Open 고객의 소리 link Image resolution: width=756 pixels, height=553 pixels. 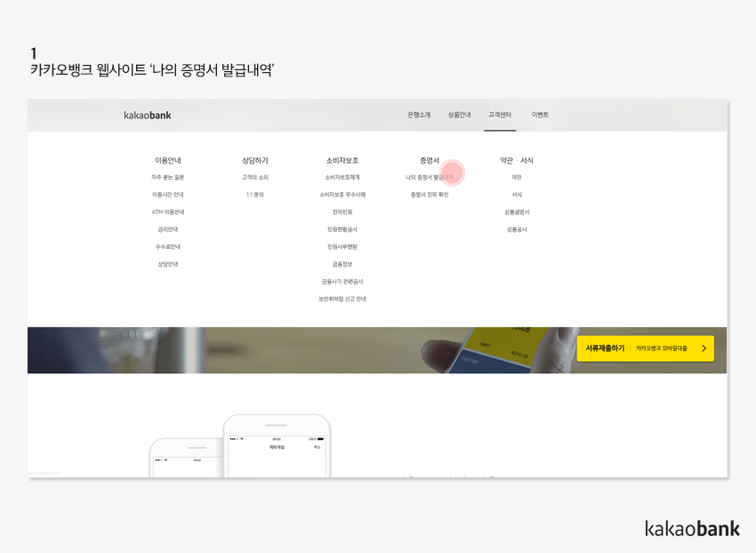click(255, 178)
